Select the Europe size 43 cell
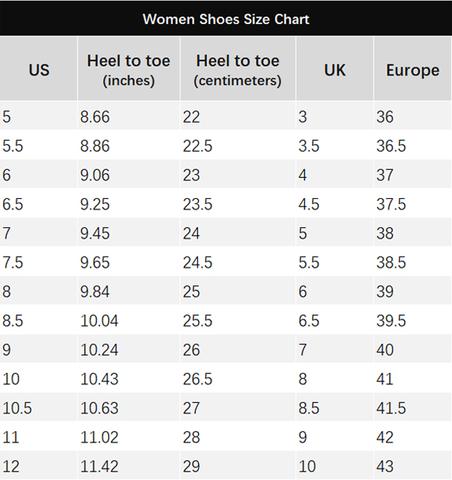Screen dimensions: 452x480 point(413,466)
